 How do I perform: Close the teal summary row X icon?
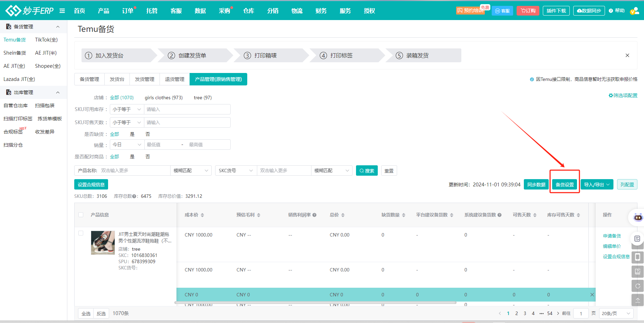point(592,295)
